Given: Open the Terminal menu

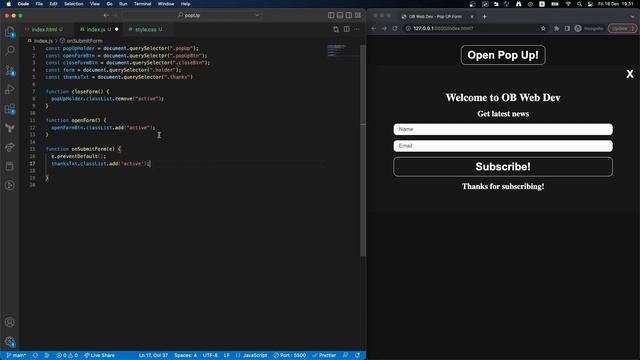Looking at the screenshot, I should tap(142, 4).
